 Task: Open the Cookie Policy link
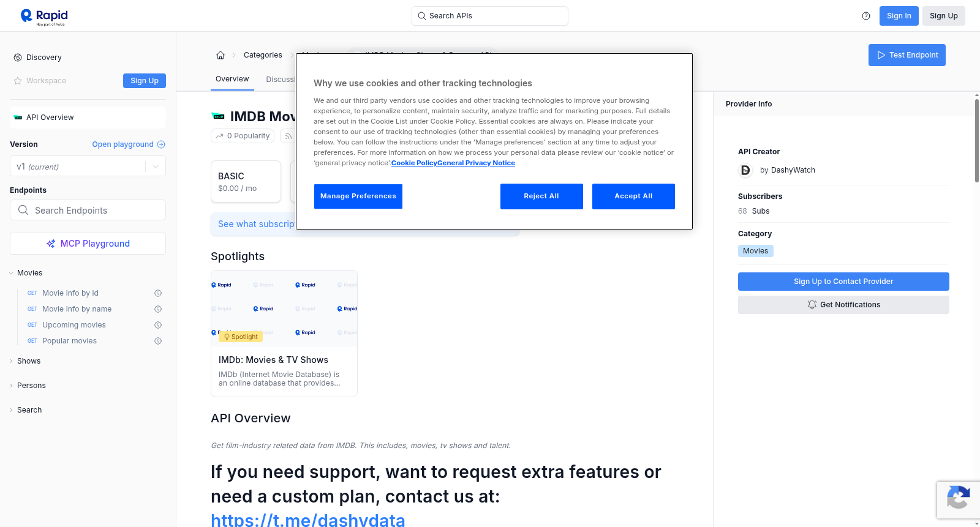(x=414, y=163)
